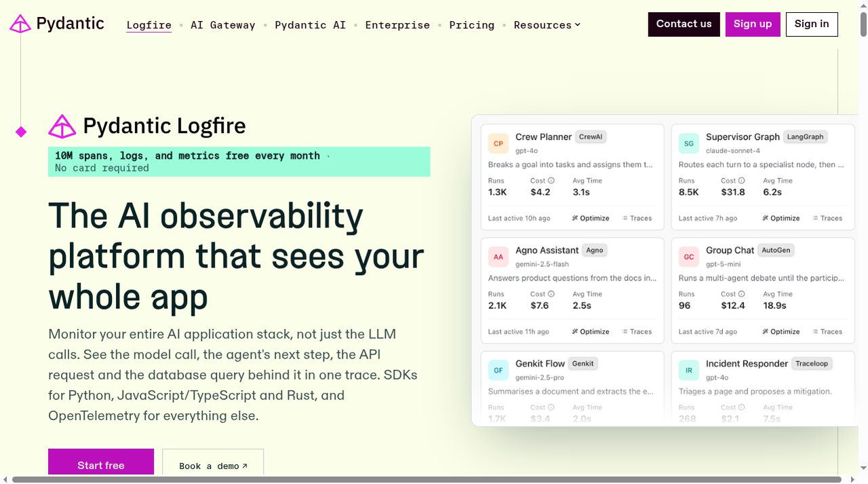
Task: Click the Pydantic logo in header
Action: pyautogui.click(x=57, y=24)
